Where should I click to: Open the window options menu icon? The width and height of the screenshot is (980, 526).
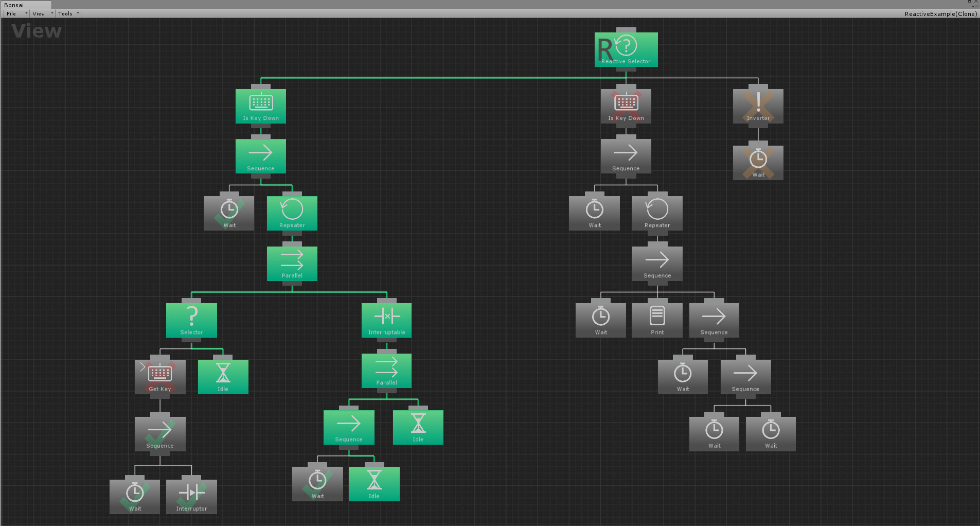click(x=976, y=7)
